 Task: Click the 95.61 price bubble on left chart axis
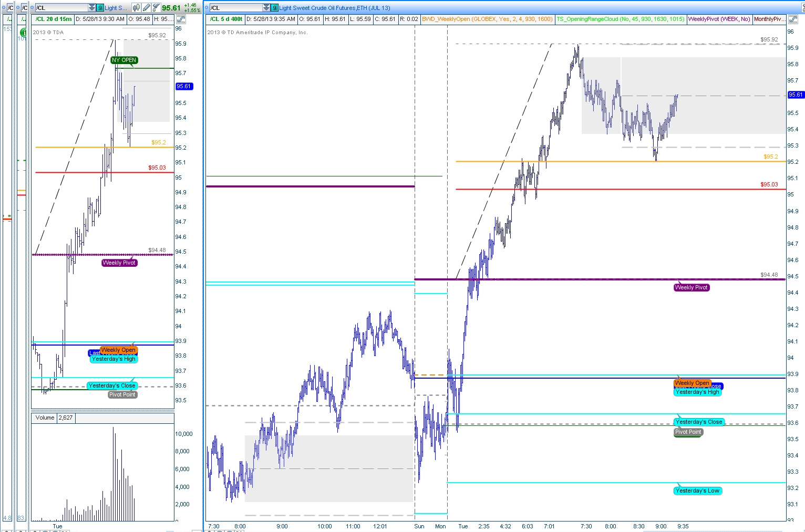[184, 86]
